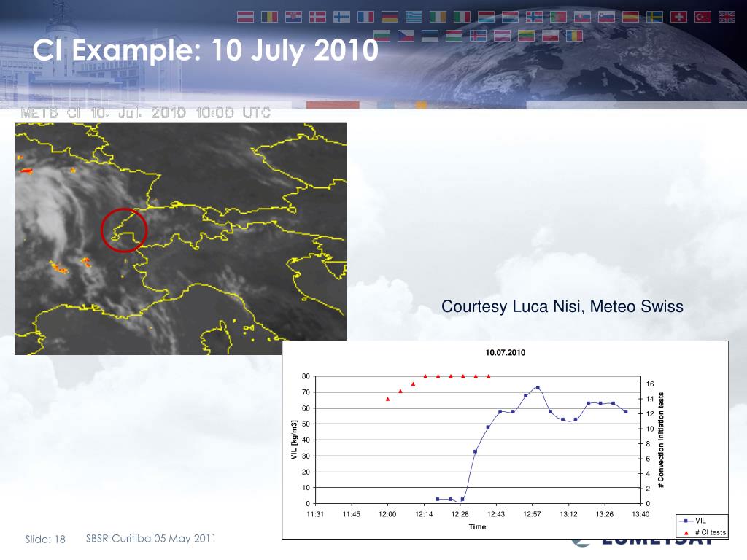Image resolution: width=747 pixels, height=560 pixels.
Task: Click the first red CI test triangle at 12:00
Action: pos(387,399)
